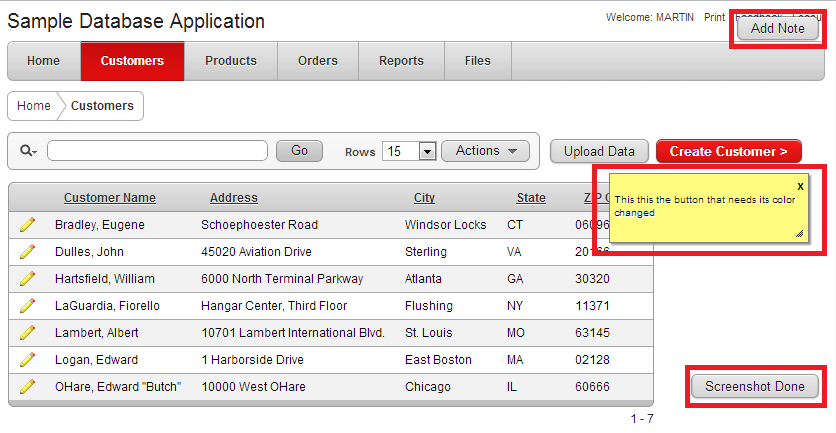The height and width of the screenshot is (433, 836).
Task: Click the edit pencil for LaGuardia, Fiorello
Action: tap(27, 306)
